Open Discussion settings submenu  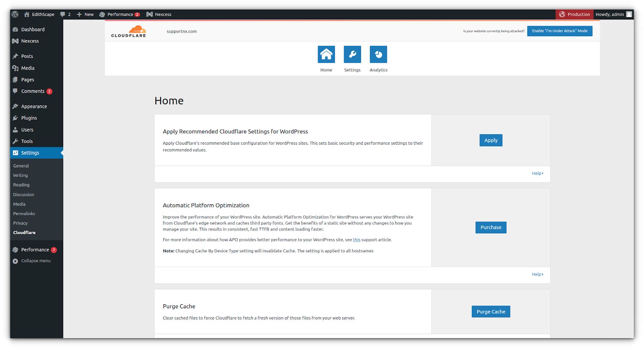[x=24, y=195]
